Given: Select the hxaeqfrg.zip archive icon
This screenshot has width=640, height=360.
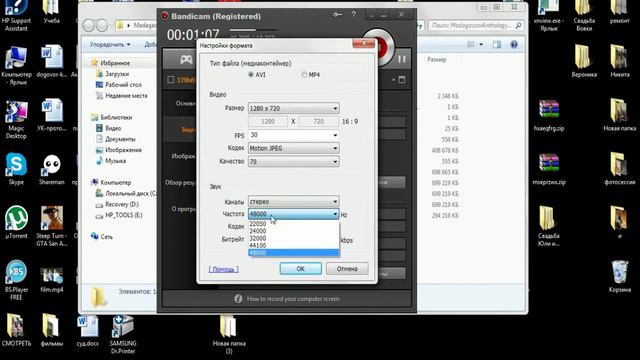Looking at the screenshot, I should [549, 115].
